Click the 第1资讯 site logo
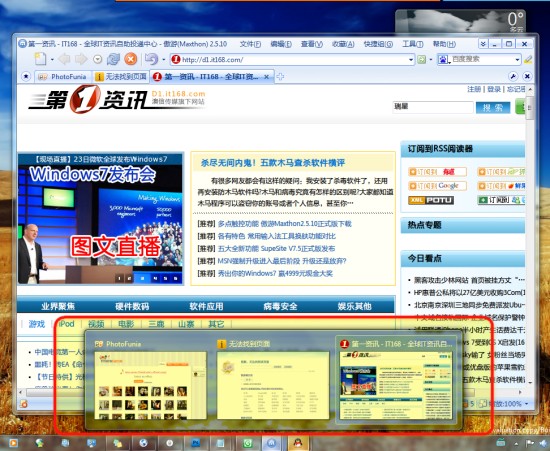This screenshot has height=451, width=550. pyautogui.click(x=116, y=99)
